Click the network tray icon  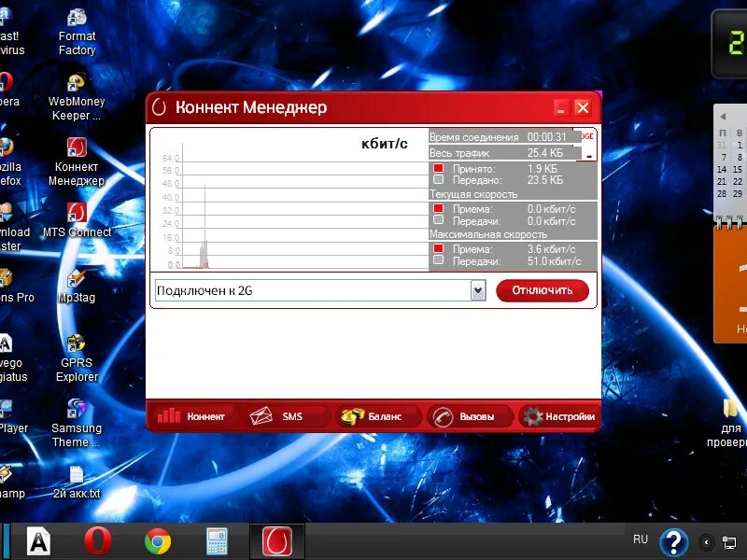(729, 542)
